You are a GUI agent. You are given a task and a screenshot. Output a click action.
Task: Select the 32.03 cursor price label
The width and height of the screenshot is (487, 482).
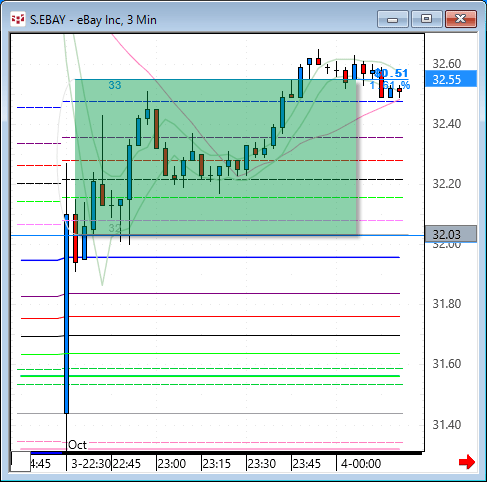coord(451,234)
